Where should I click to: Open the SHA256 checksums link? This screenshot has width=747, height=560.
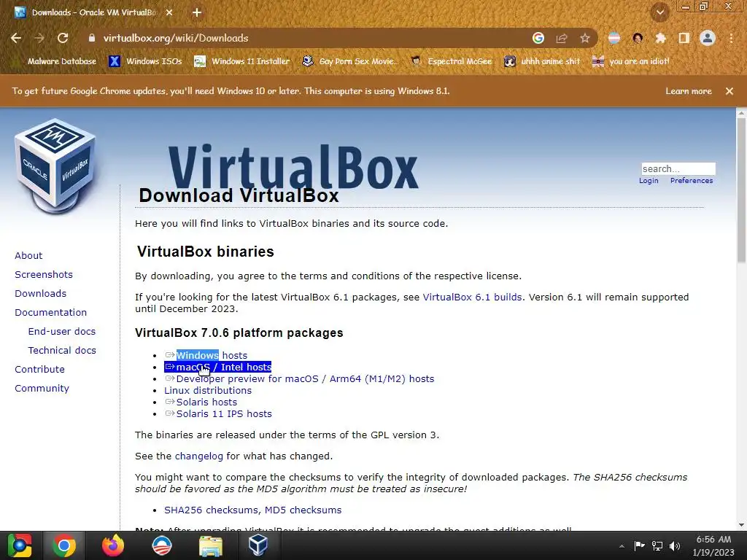pos(212,510)
